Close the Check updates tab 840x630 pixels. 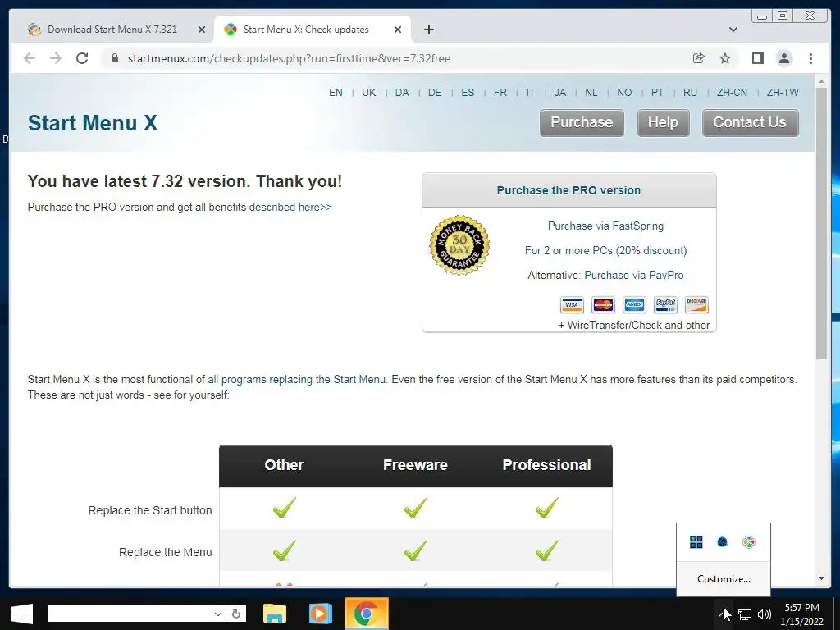coord(398,30)
